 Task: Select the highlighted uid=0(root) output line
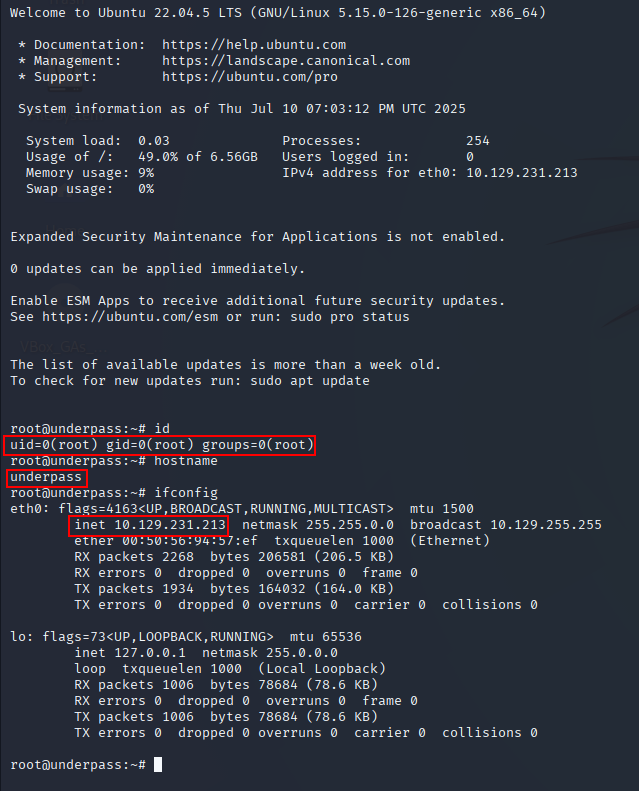click(x=160, y=445)
